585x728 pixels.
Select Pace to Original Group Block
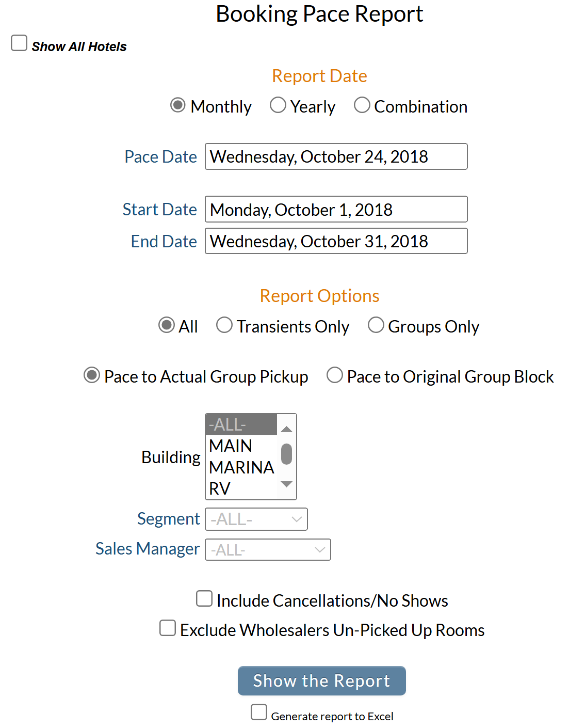click(334, 375)
